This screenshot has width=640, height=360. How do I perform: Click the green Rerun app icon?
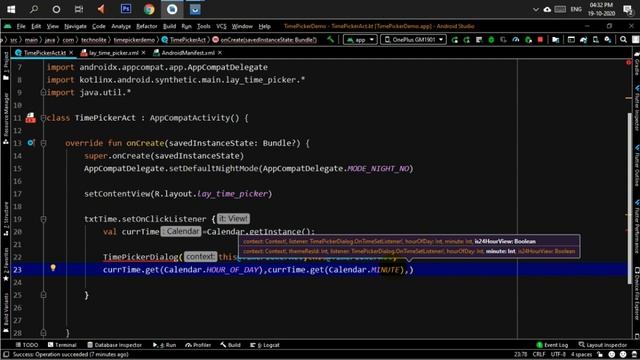click(x=455, y=40)
